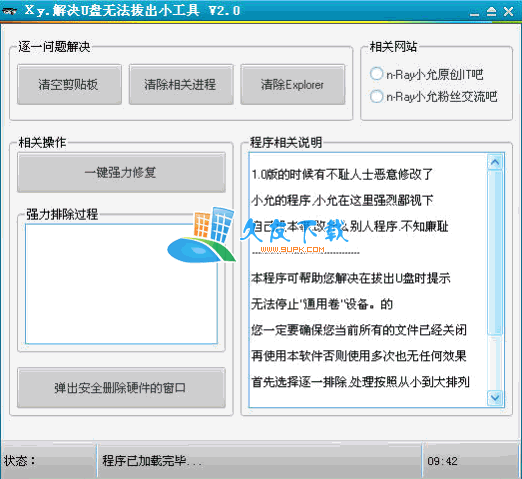This screenshot has height=479, width=522.
Task: Click the scrollbar thumb in description box
Action: pos(495,253)
